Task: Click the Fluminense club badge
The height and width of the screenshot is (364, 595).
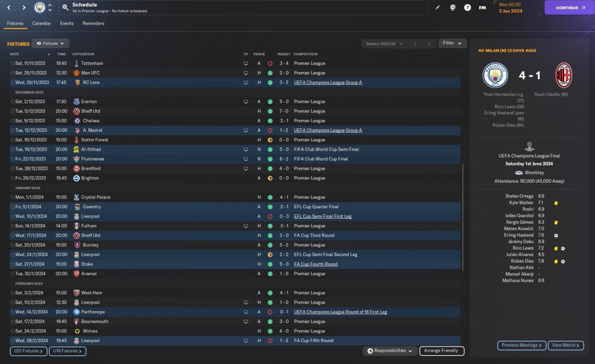Action: tap(76, 159)
